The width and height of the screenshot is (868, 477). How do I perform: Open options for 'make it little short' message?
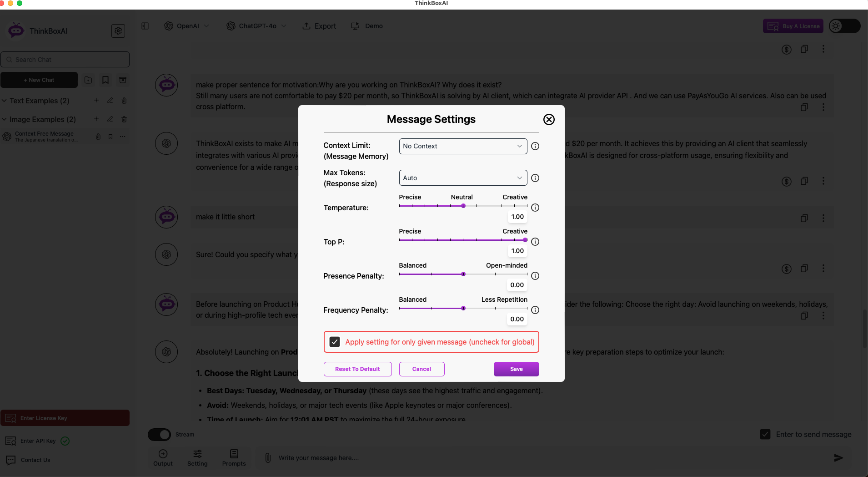pyautogui.click(x=823, y=218)
